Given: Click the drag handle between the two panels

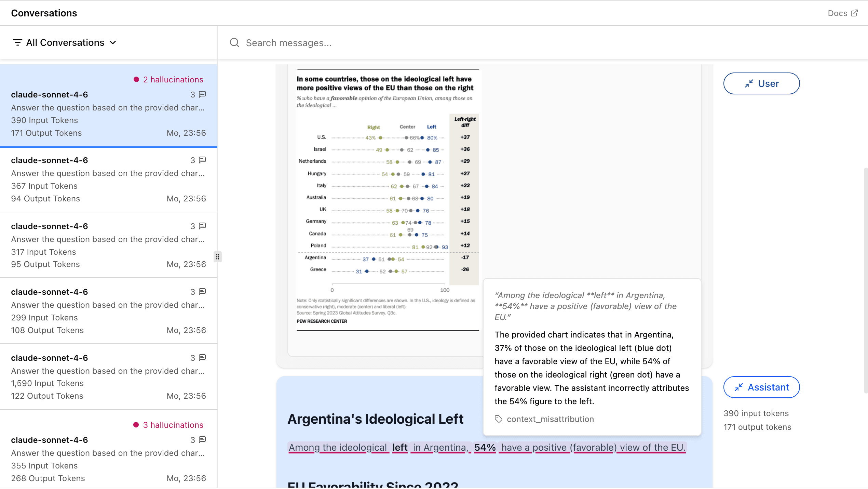Looking at the screenshot, I should (218, 256).
